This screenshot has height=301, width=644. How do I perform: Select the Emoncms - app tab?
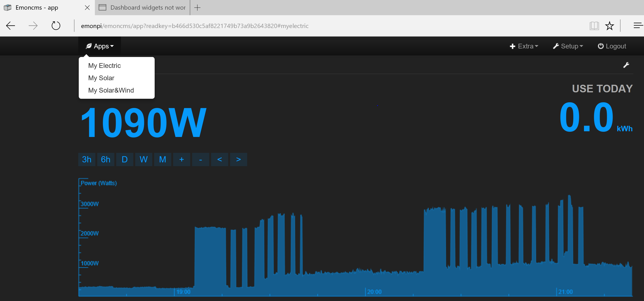click(x=37, y=8)
